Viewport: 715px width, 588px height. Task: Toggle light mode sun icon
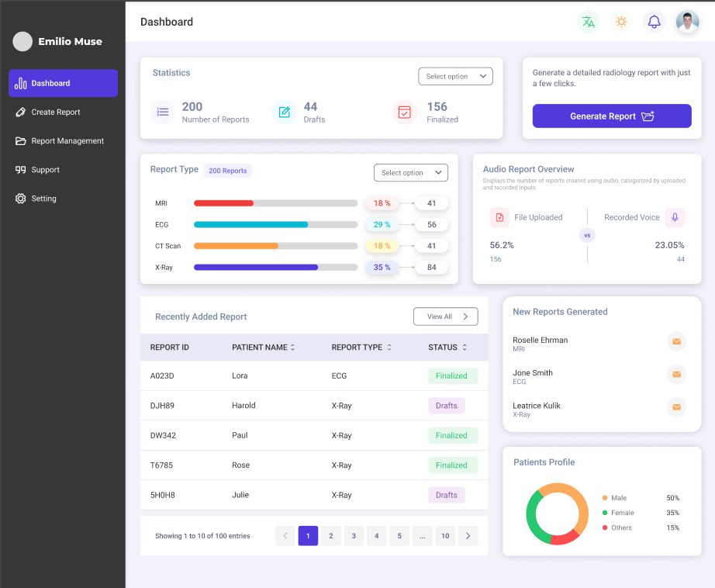click(621, 22)
